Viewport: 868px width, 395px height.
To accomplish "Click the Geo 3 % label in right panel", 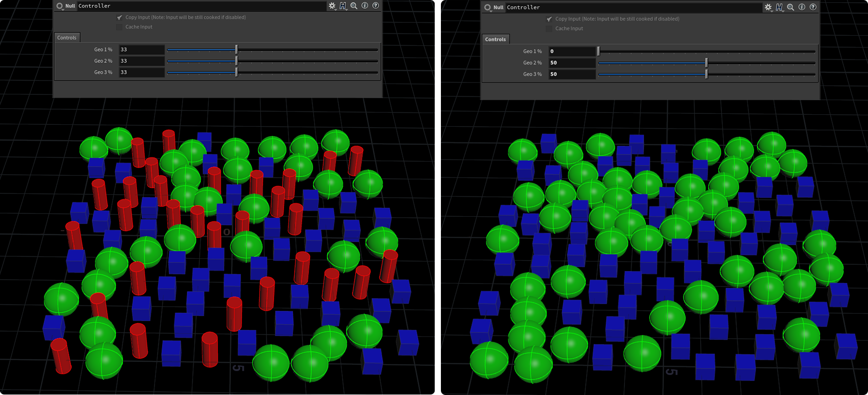I will click(532, 74).
